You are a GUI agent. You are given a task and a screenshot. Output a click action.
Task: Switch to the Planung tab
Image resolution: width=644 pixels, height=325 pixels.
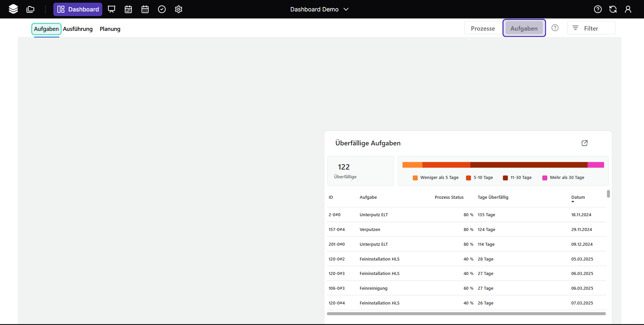[x=110, y=29]
